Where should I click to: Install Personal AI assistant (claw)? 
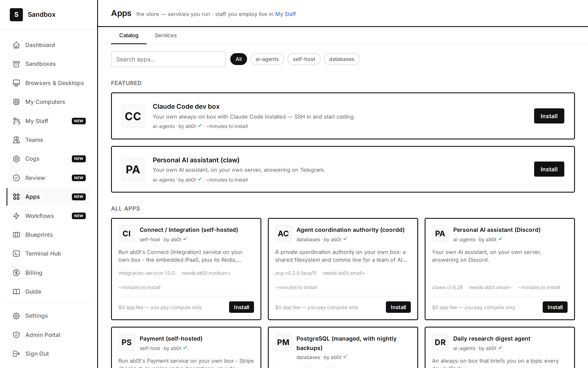click(x=549, y=169)
